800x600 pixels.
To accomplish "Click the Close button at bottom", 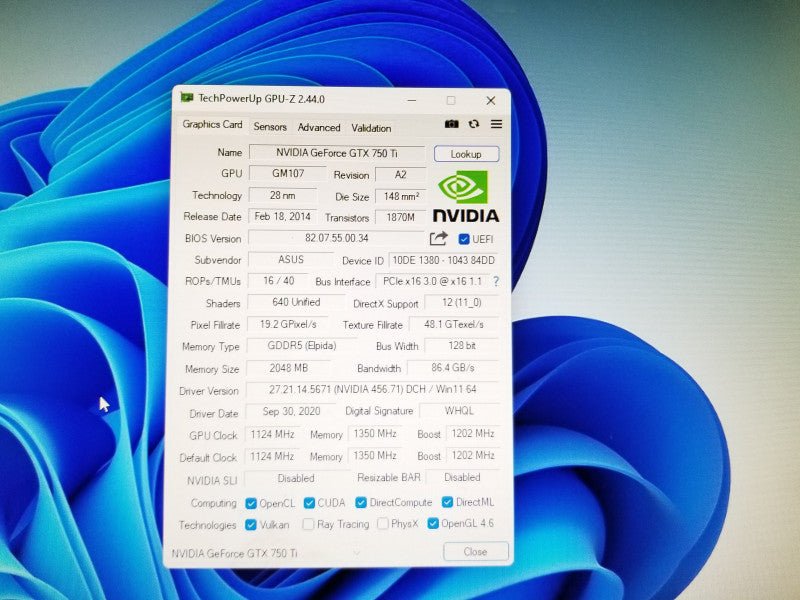I will click(x=476, y=552).
